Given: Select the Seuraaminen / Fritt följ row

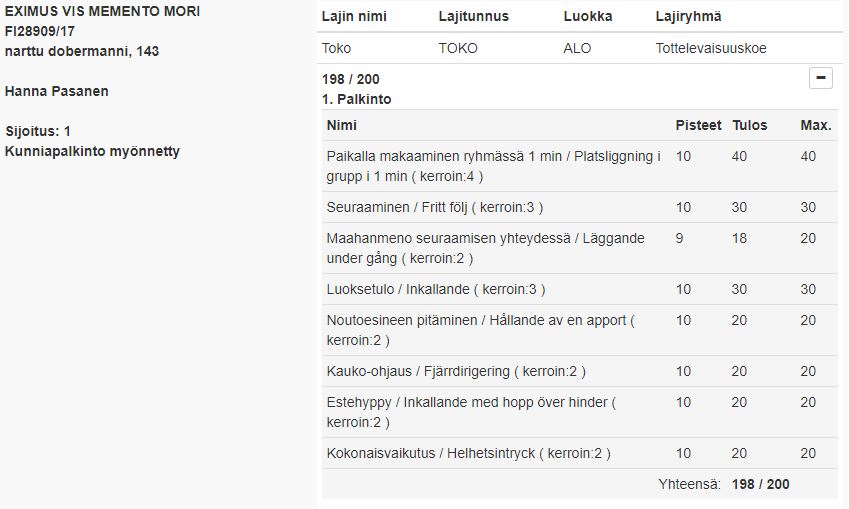Looking at the screenshot, I should [580, 207].
